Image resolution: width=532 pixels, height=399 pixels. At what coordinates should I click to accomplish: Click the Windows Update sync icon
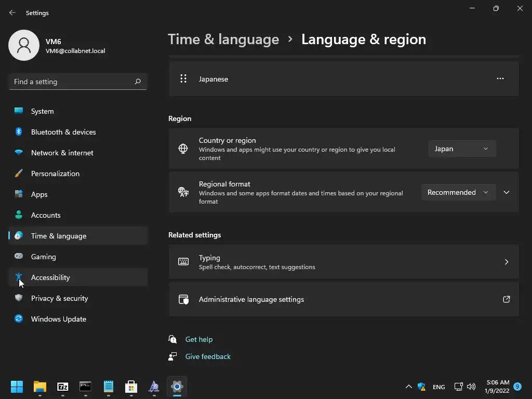click(x=19, y=318)
